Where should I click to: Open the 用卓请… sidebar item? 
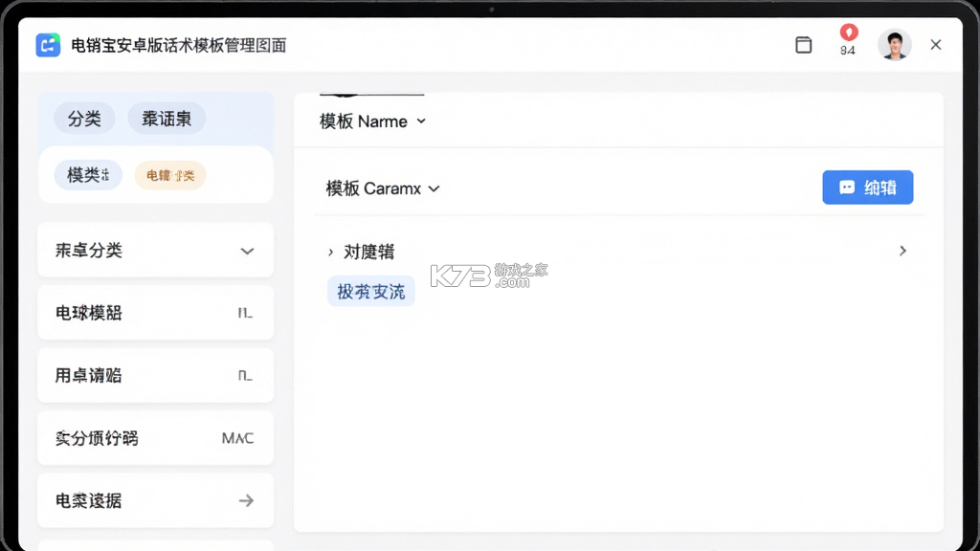[x=156, y=375]
